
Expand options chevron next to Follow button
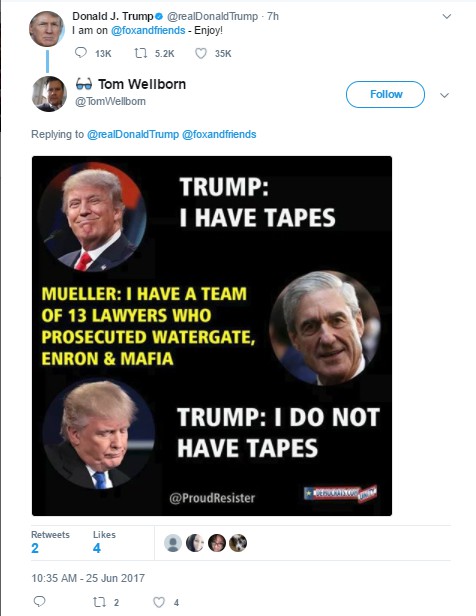pos(444,95)
